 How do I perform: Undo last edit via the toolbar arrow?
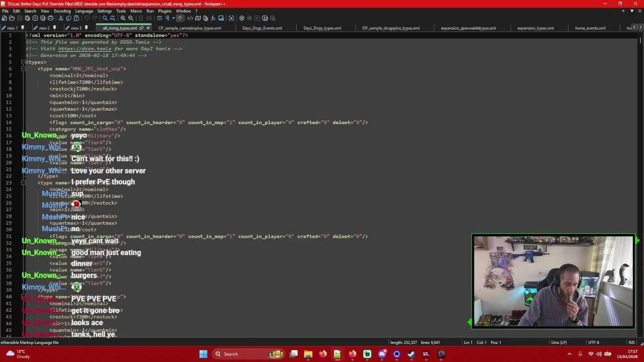pyautogui.click(x=87, y=18)
